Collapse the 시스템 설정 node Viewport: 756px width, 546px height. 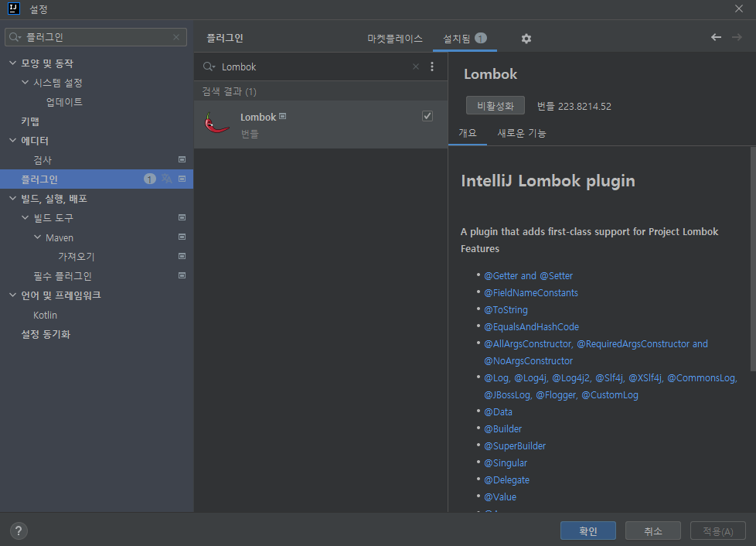pyautogui.click(x=25, y=82)
